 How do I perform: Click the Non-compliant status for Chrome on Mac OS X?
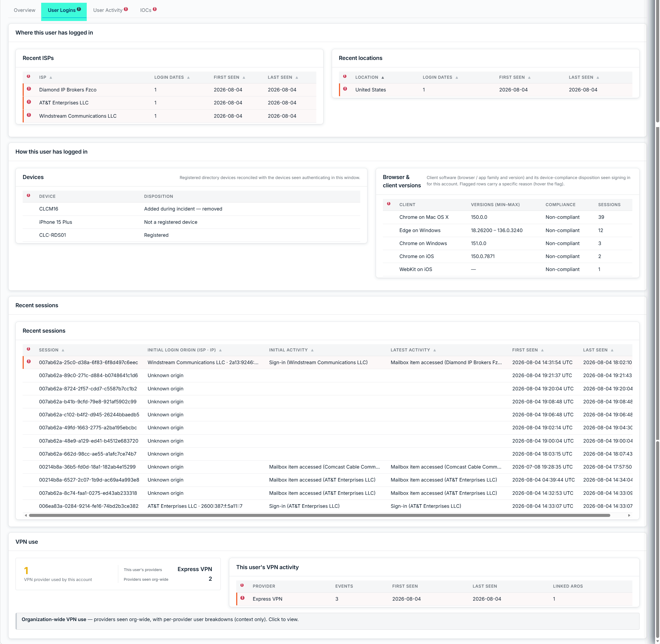(562, 217)
